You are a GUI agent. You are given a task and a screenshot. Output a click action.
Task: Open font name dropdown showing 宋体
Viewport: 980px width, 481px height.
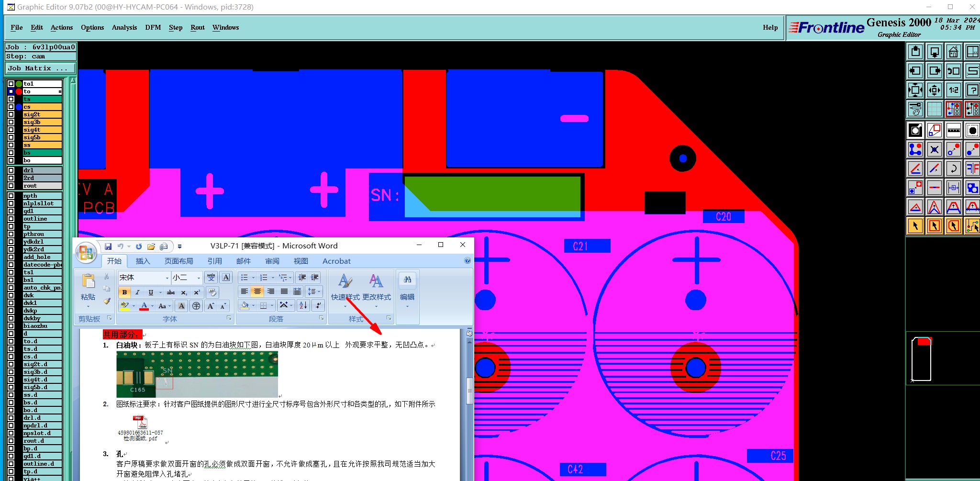point(167,278)
